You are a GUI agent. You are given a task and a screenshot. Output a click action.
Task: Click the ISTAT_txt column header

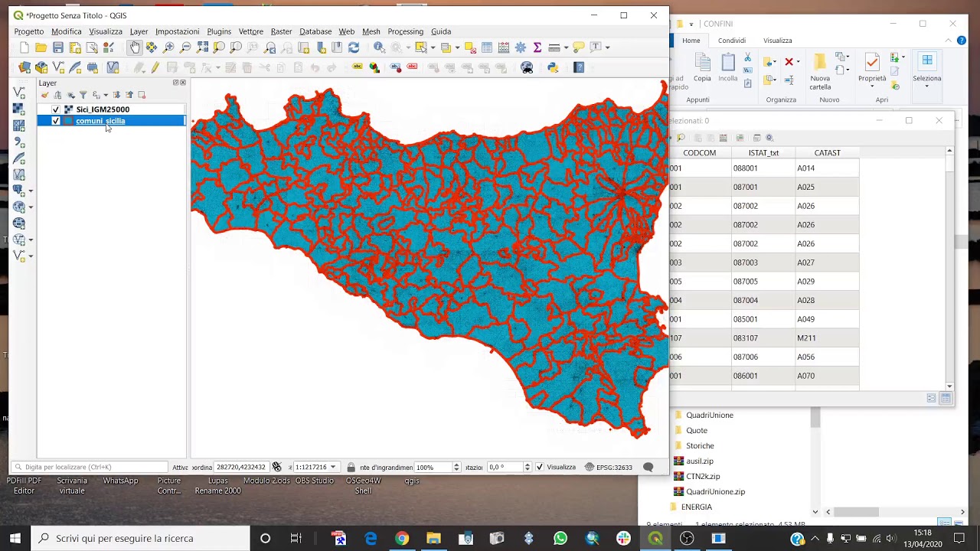pos(763,153)
